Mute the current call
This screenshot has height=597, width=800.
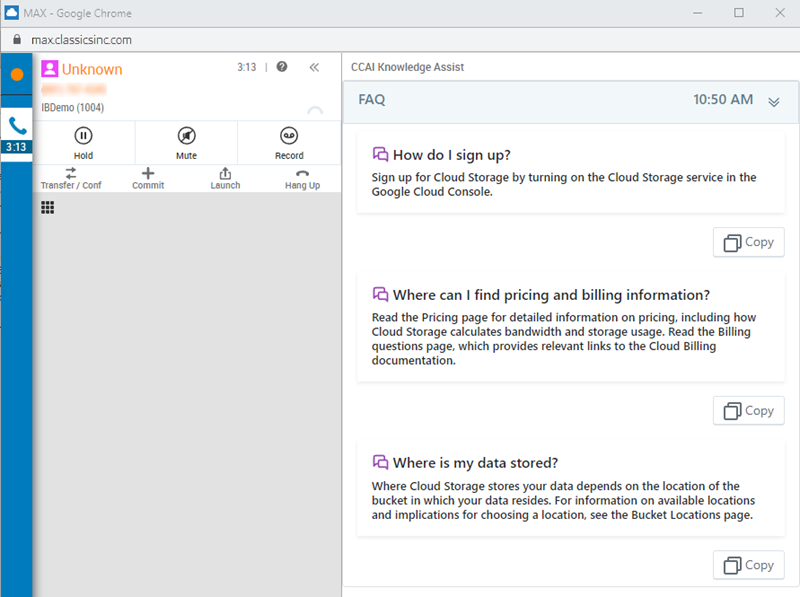tap(186, 143)
